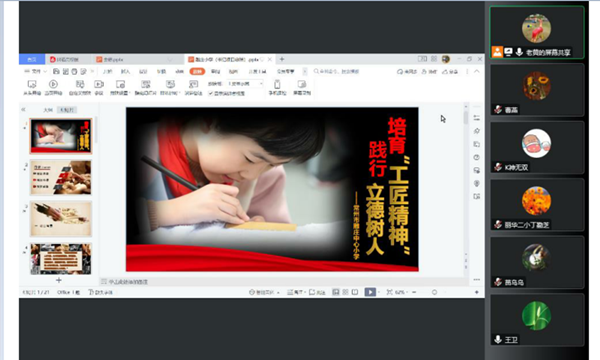Add new slide with plus button
The height and width of the screenshot is (360, 600).
(59, 280)
